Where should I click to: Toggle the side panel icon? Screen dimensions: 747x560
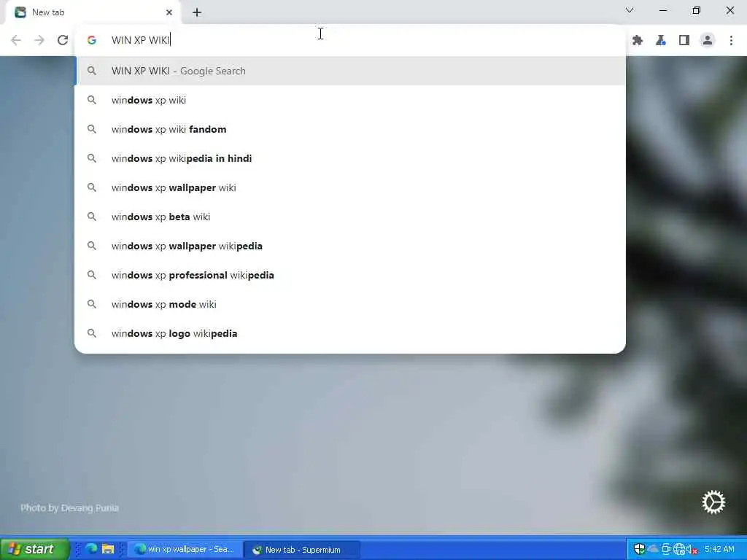(684, 40)
